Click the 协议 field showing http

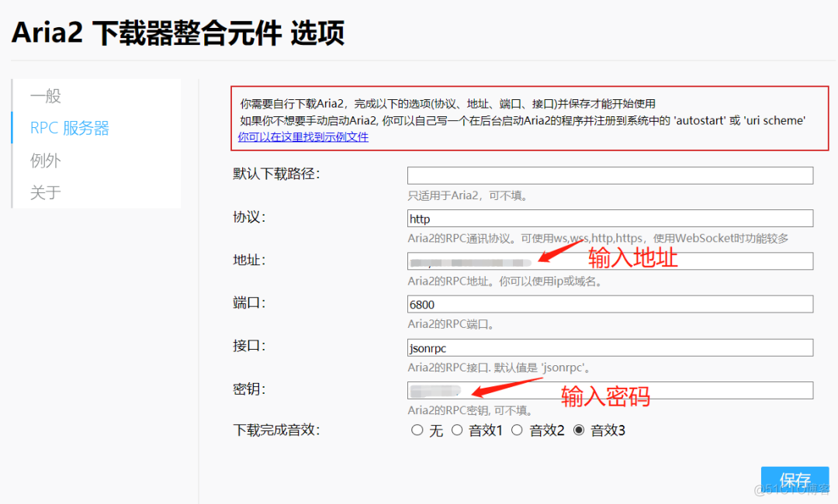pyautogui.click(x=610, y=218)
